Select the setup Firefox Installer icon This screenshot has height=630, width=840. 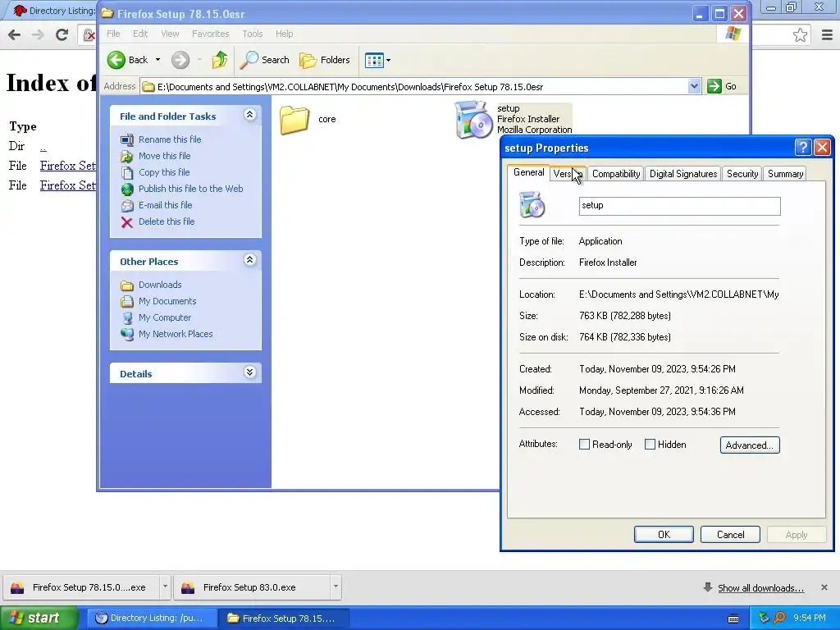coord(473,120)
